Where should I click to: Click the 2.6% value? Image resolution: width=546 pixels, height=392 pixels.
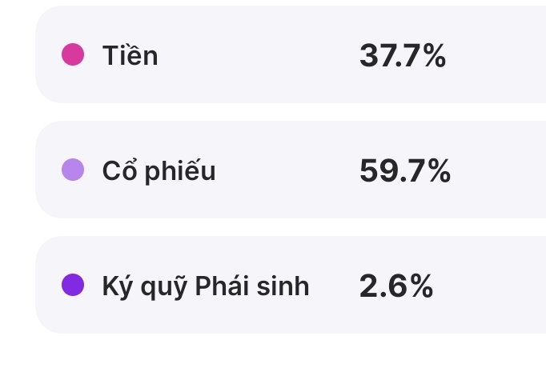tap(395, 286)
